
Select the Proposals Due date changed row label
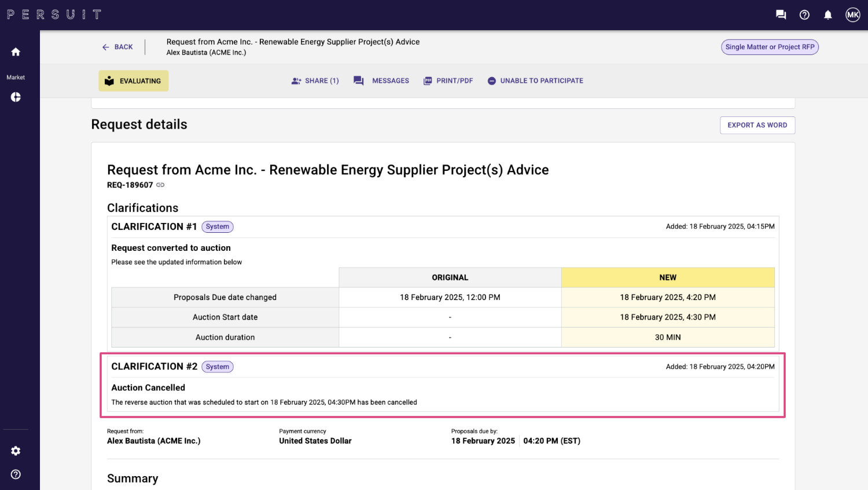[225, 297]
